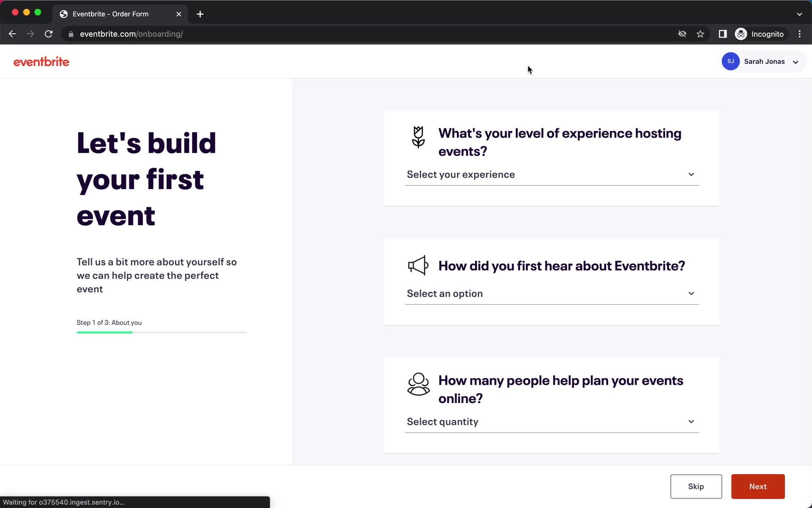812x508 pixels.
Task: Click the address bar URL
Action: click(x=131, y=34)
